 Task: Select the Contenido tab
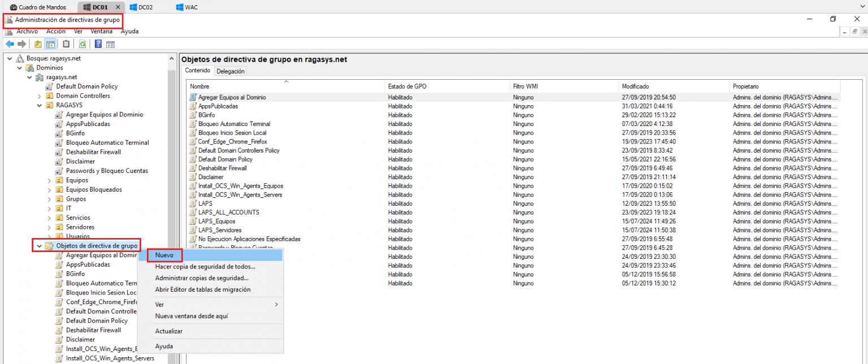[x=198, y=71]
